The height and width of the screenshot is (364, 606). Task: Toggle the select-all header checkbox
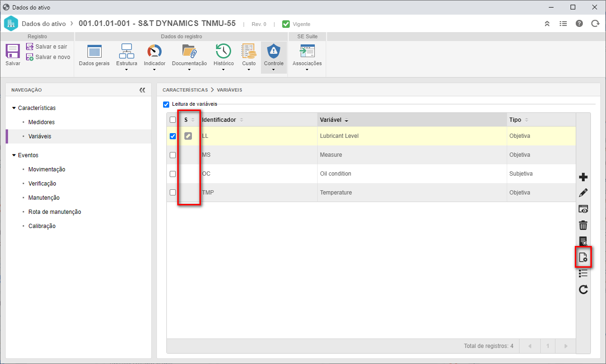pos(173,120)
